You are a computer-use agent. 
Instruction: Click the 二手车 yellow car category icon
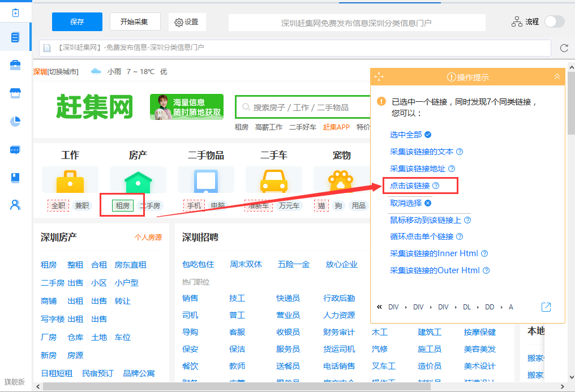click(x=274, y=181)
